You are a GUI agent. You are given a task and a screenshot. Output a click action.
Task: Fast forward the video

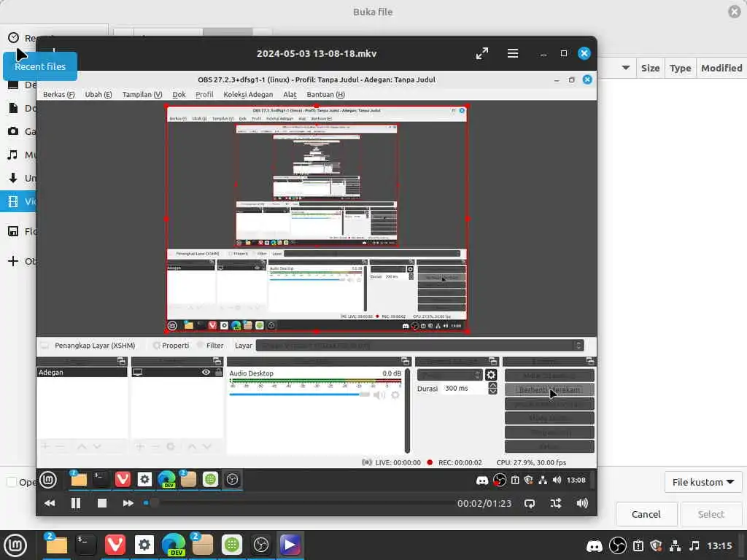pyautogui.click(x=128, y=503)
